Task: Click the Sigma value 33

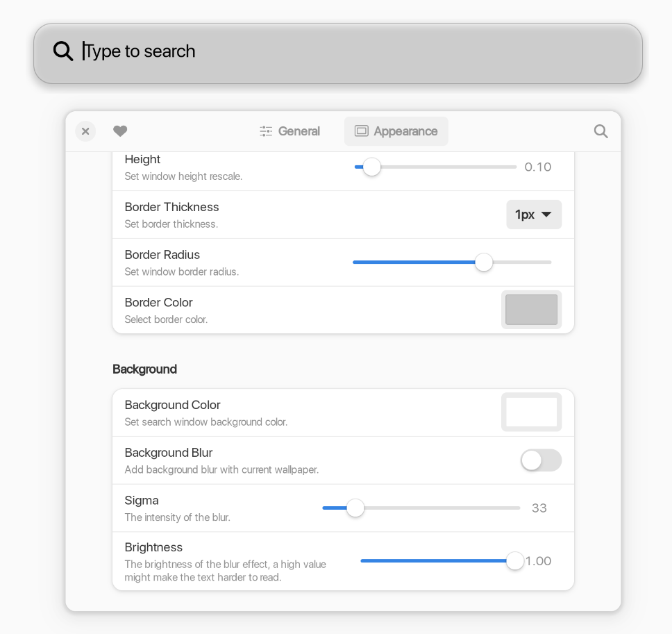Action: (539, 508)
